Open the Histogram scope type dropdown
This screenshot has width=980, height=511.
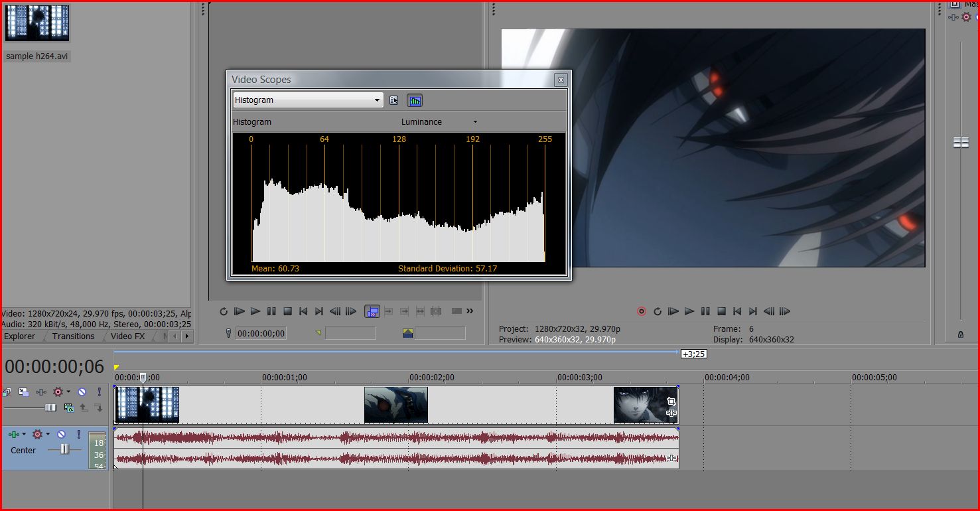coord(308,100)
